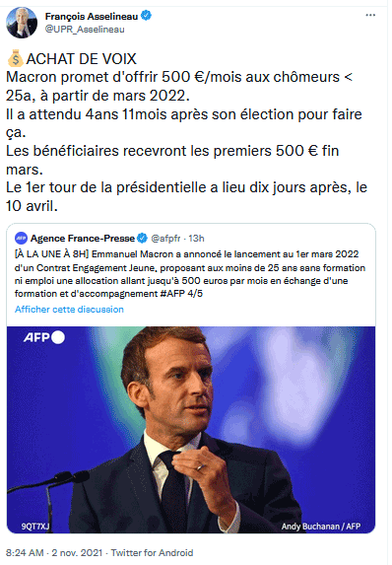Open the three-dot tweet options menu
392x565 pixels.
[x=370, y=15]
